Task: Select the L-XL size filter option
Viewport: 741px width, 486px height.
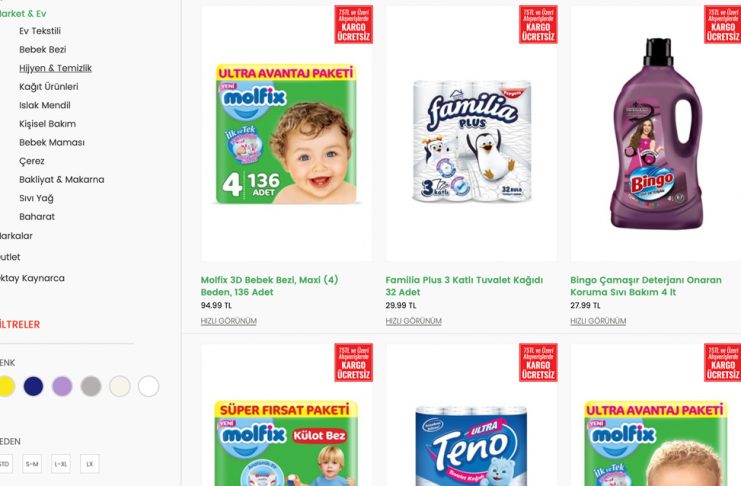Action: pos(61,464)
